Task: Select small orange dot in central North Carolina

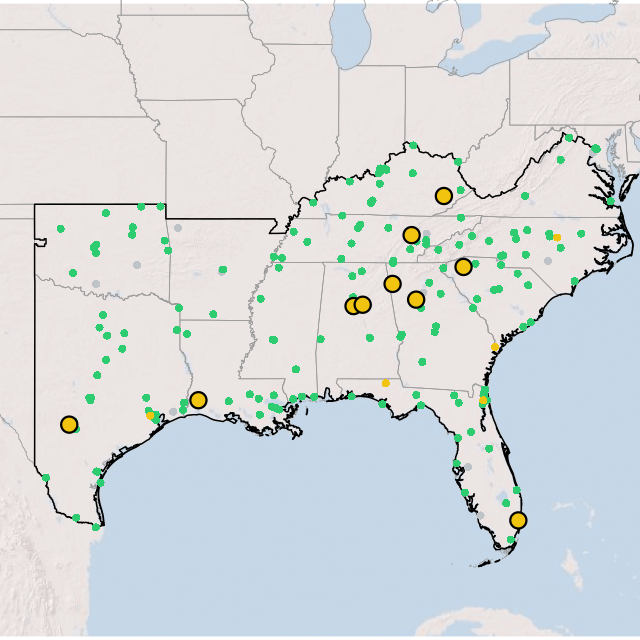Action: (557, 238)
